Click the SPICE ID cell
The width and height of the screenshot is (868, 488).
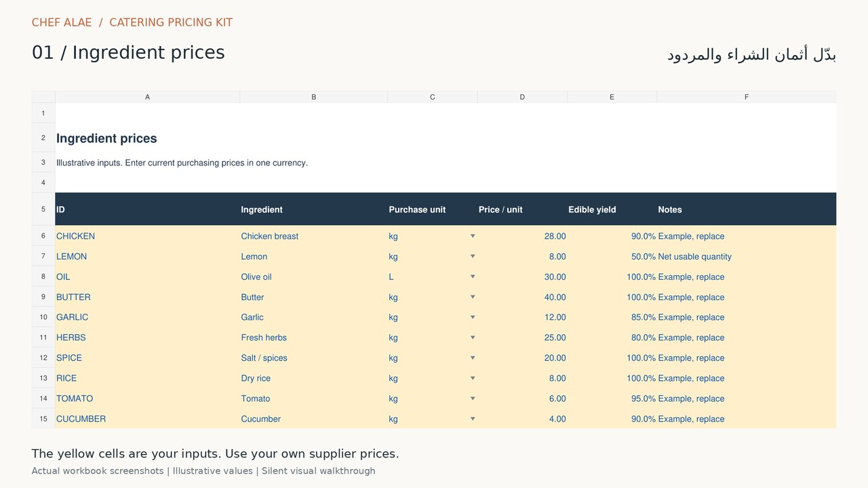tap(147, 358)
